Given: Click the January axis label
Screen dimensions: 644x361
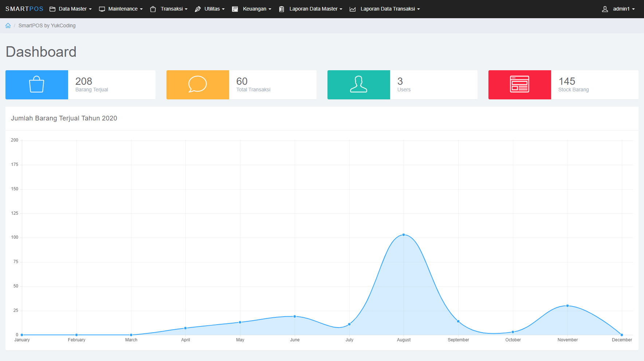Looking at the screenshot, I should [x=22, y=340].
